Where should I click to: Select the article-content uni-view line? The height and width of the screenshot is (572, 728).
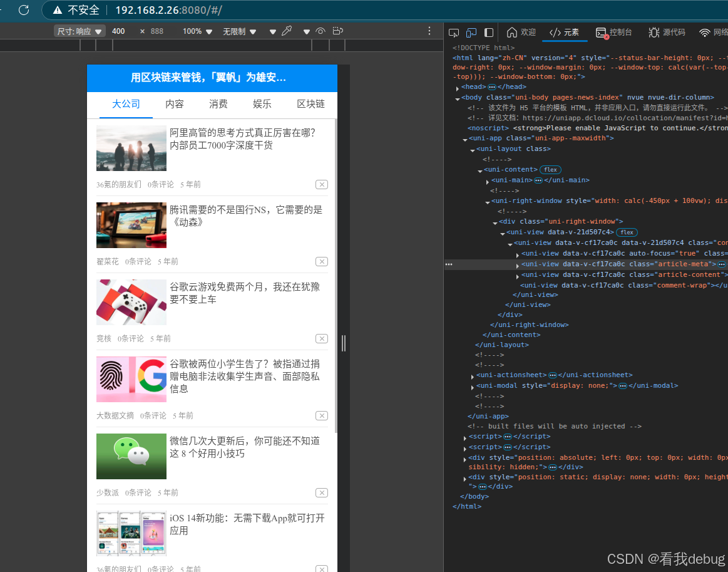click(x=624, y=274)
